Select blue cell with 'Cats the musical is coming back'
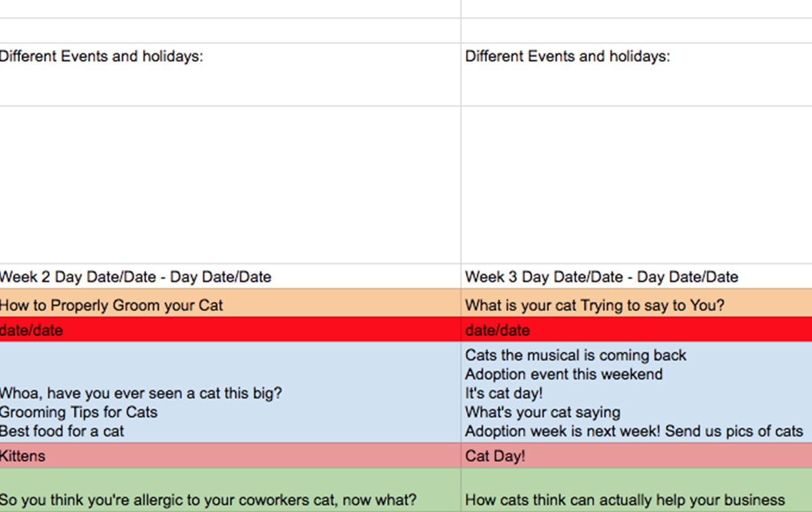The height and width of the screenshot is (512, 812). coord(636,392)
